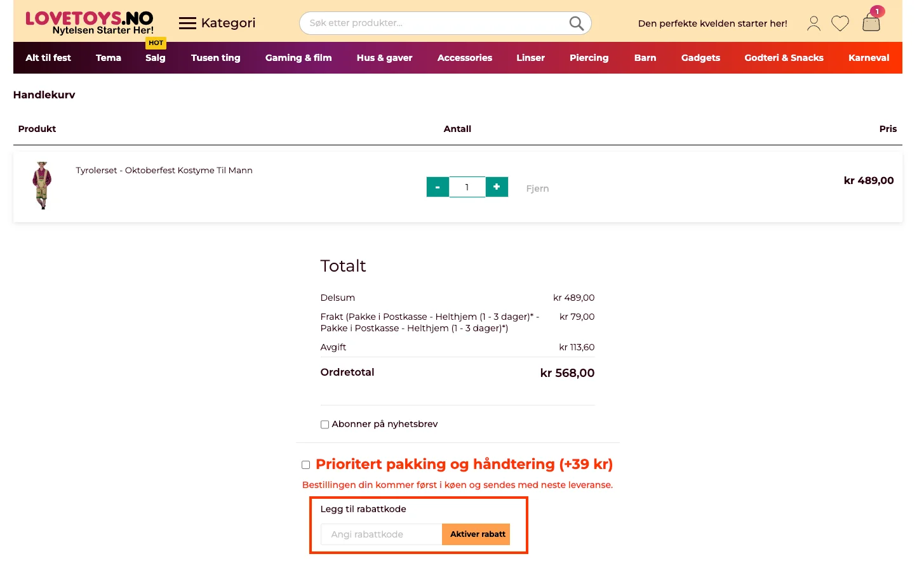924x561 pixels.
Task: Check the Abonner på nyhetsbrev checkbox
Action: click(x=325, y=425)
